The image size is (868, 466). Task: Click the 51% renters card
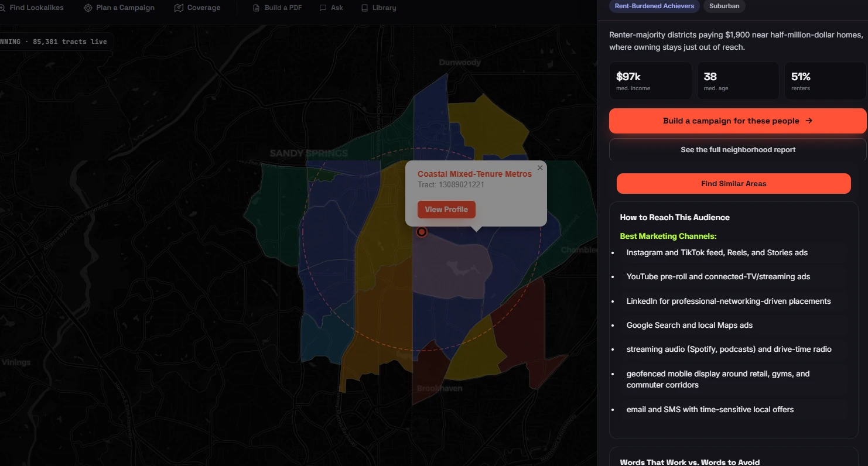pyautogui.click(x=825, y=81)
